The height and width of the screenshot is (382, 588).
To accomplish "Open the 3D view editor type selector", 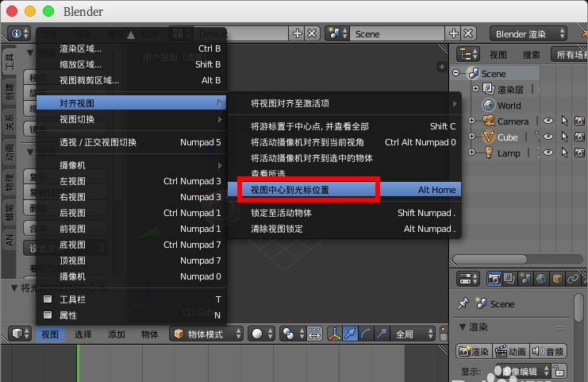I will coord(20,334).
